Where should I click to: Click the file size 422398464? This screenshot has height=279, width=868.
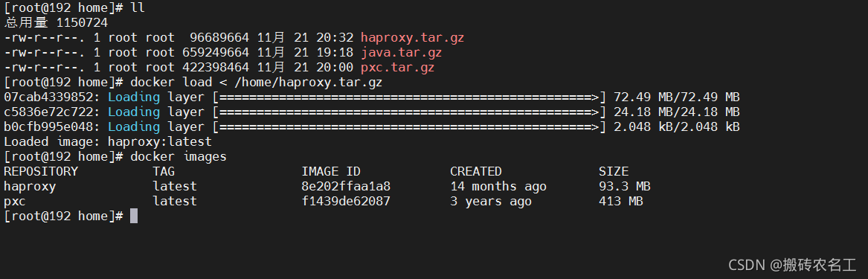216,68
